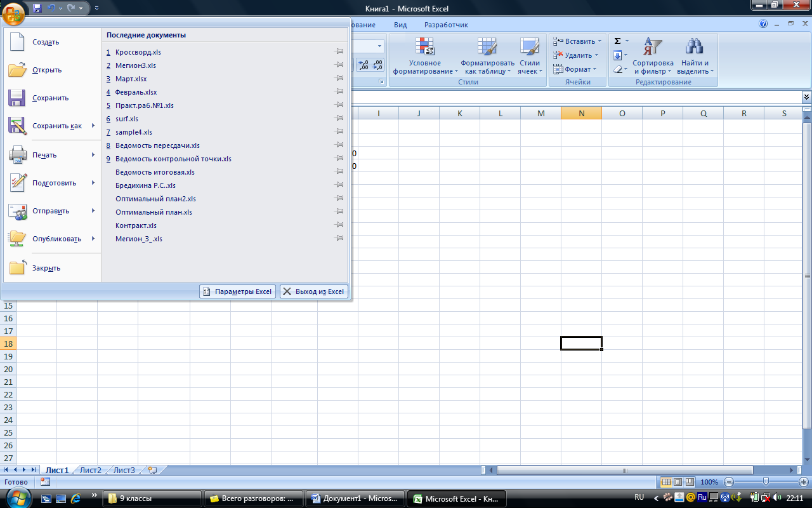This screenshot has width=812, height=508.
Task: Click row 18 header
Action: [8, 344]
